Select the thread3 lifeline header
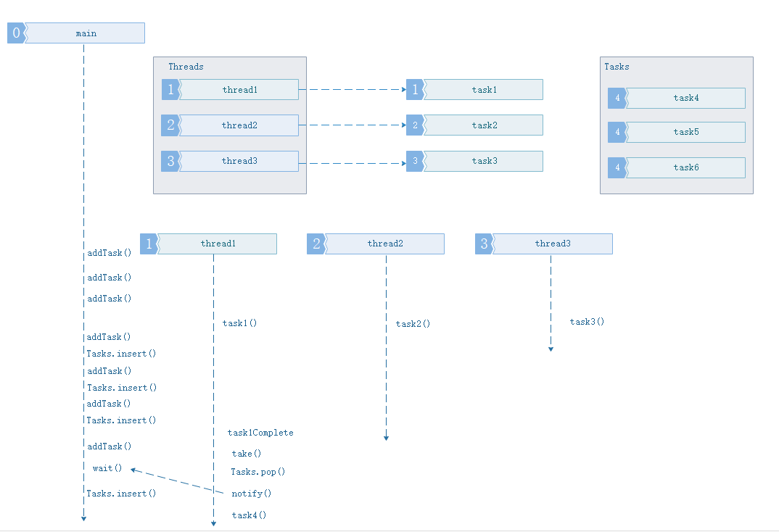 553,244
